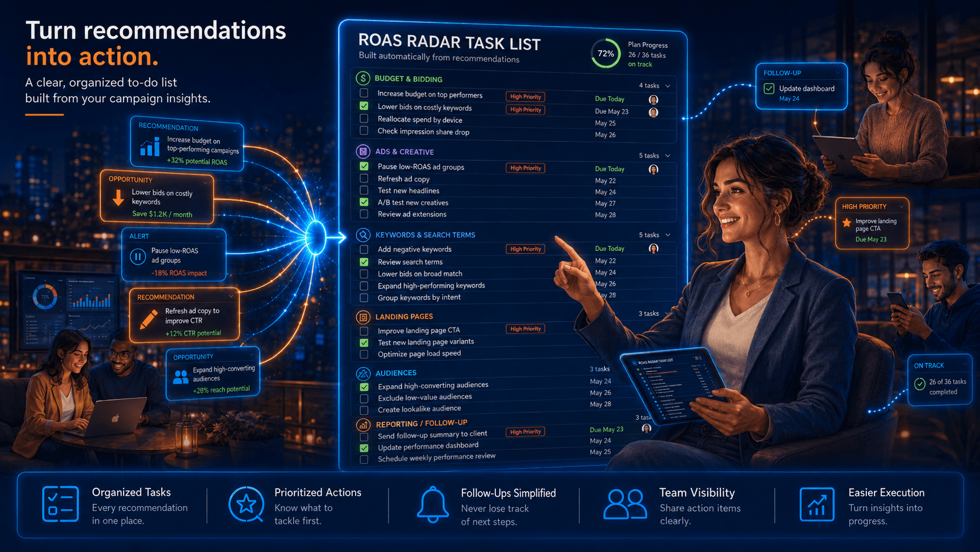Click assignee avatar on Increase budget row
980x552 pixels.
[654, 99]
